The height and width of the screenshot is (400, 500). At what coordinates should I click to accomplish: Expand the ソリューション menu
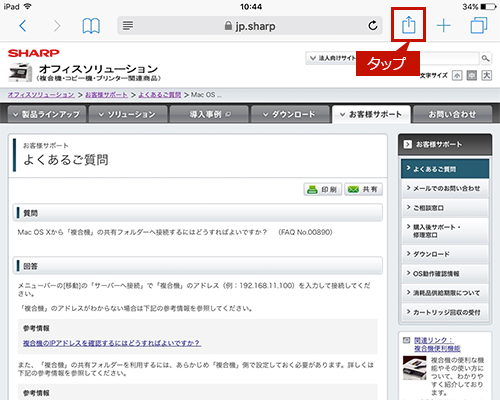(128, 114)
